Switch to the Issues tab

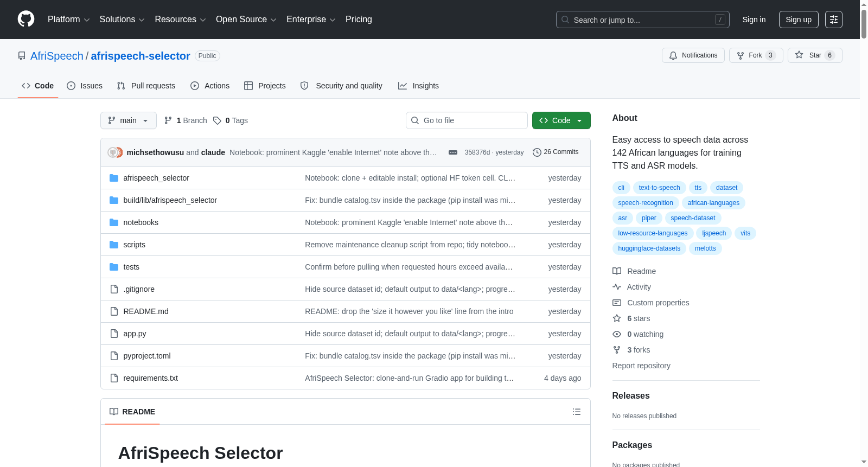[85, 86]
